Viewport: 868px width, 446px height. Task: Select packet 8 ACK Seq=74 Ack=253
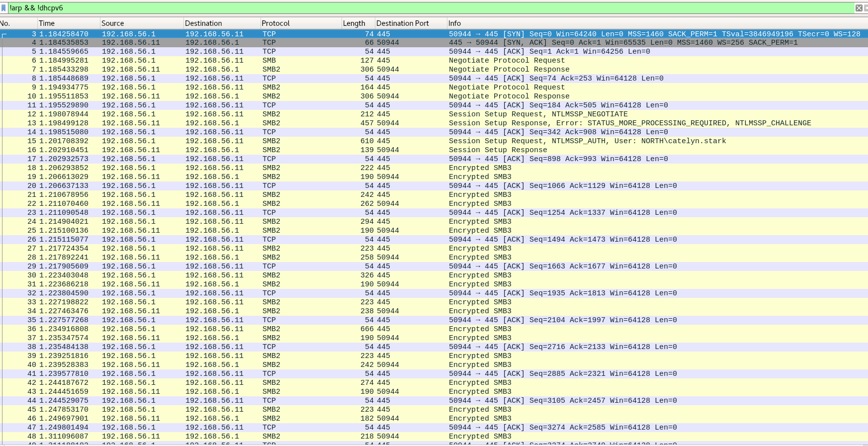[x=434, y=79]
